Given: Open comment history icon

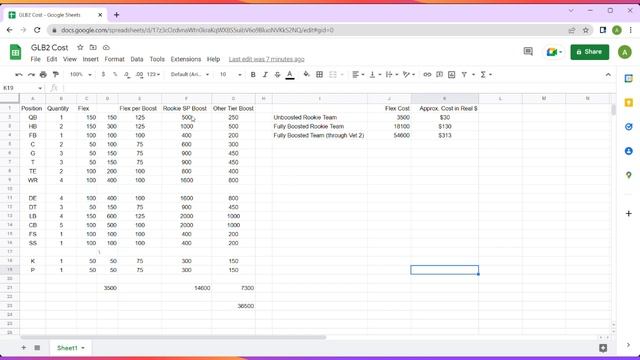Looking at the screenshot, I should point(528,51).
